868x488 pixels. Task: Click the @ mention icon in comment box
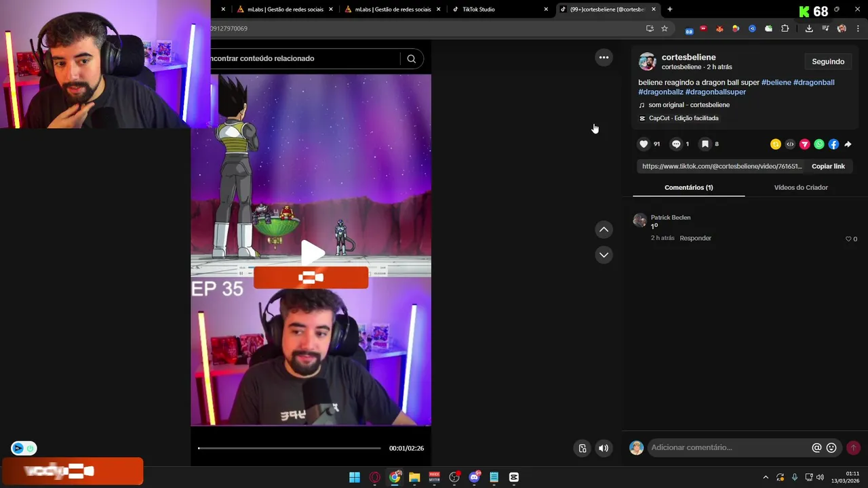click(x=816, y=447)
